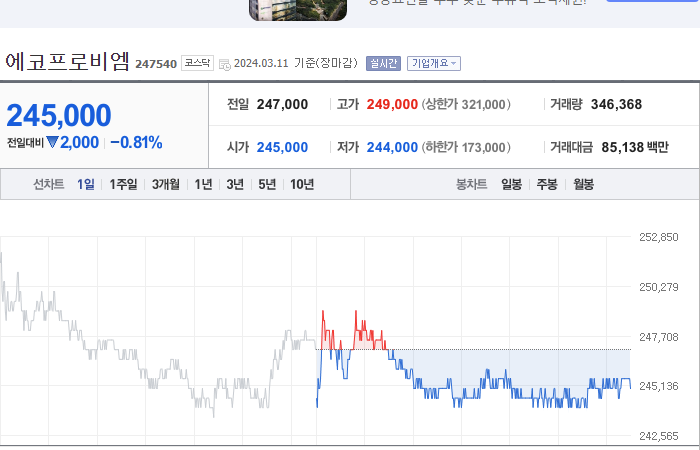Click the 코스닥 market badge
700x450 pixels.
click(x=197, y=63)
